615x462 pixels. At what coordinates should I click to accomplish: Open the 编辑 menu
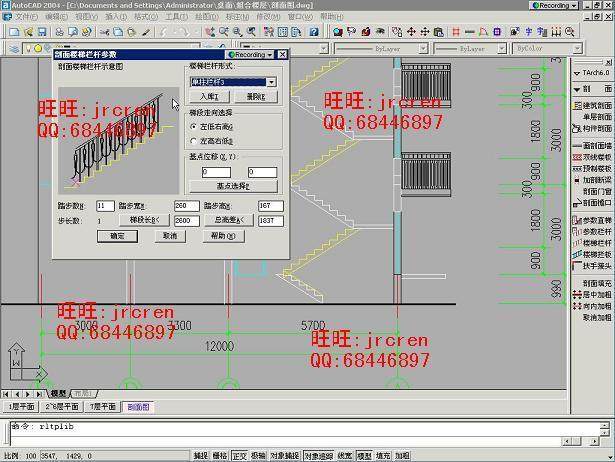click(56, 17)
